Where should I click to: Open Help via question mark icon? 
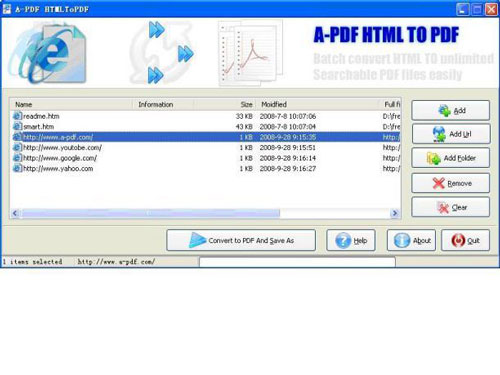343,240
